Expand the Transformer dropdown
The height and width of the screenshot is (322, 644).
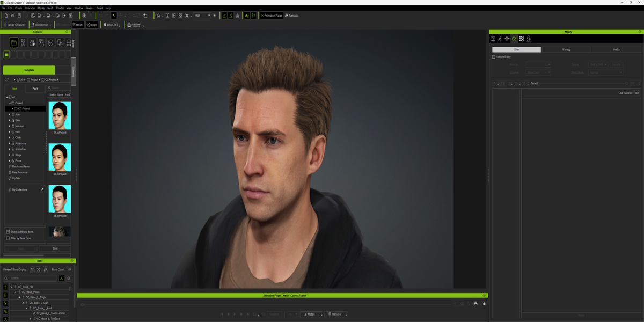pyautogui.click(x=50, y=25)
